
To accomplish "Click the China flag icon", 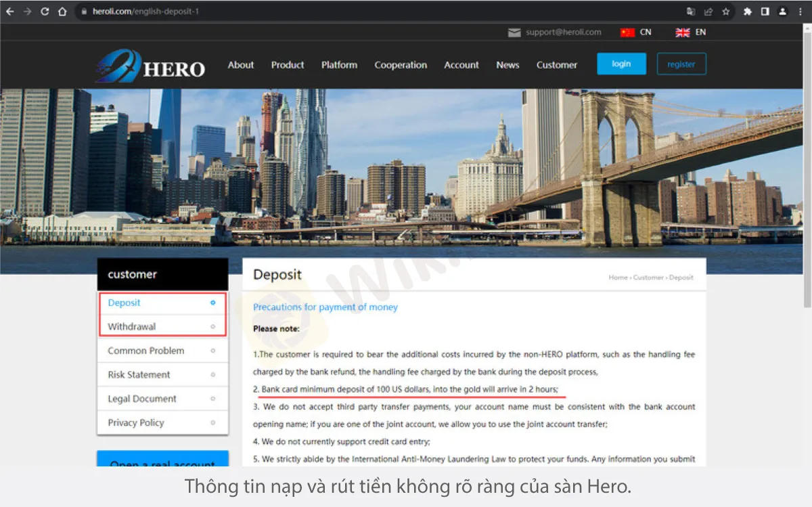I will tap(627, 32).
